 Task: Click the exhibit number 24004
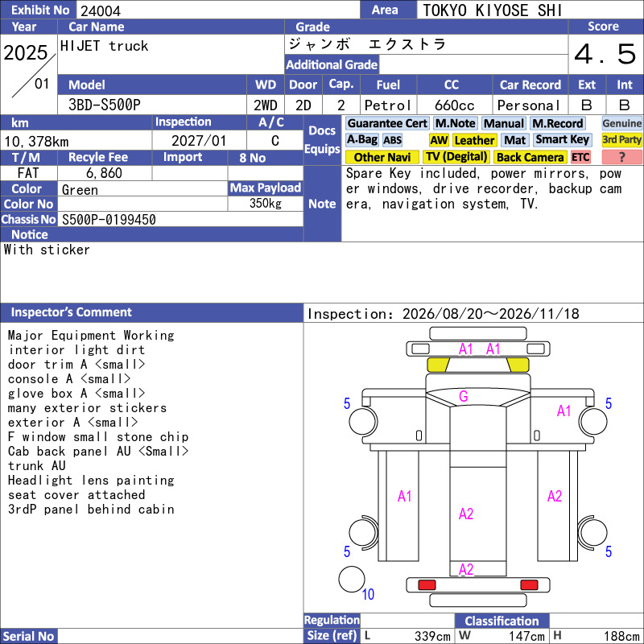pos(101,10)
